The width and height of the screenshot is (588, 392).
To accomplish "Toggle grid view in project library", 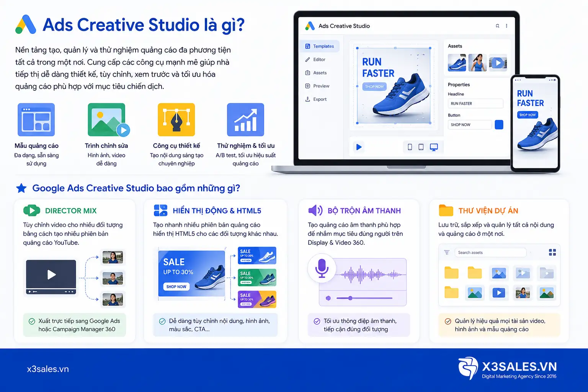I will [x=552, y=252].
